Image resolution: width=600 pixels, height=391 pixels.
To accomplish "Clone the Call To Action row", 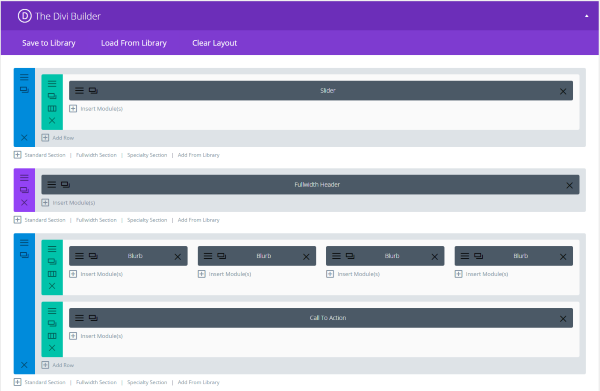I will (x=52, y=323).
